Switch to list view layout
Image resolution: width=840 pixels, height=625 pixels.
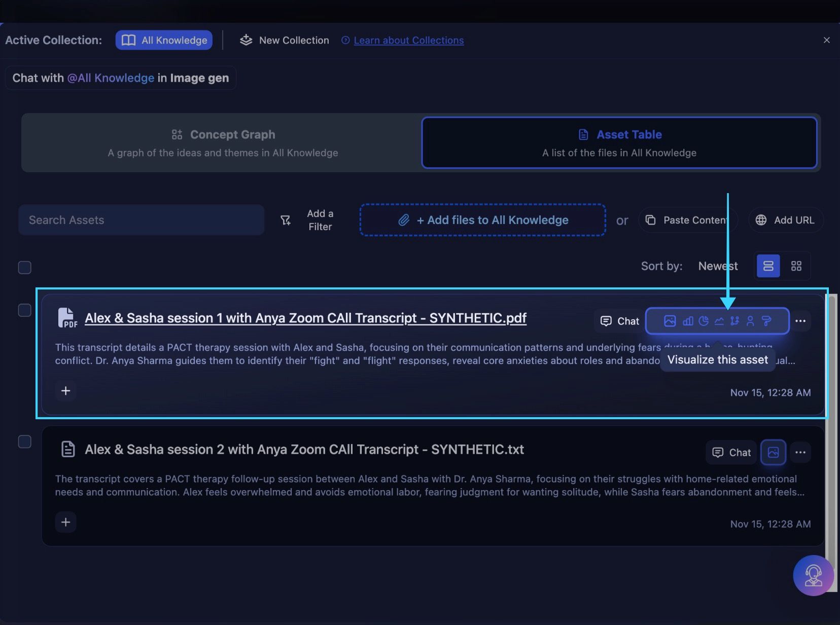(768, 266)
